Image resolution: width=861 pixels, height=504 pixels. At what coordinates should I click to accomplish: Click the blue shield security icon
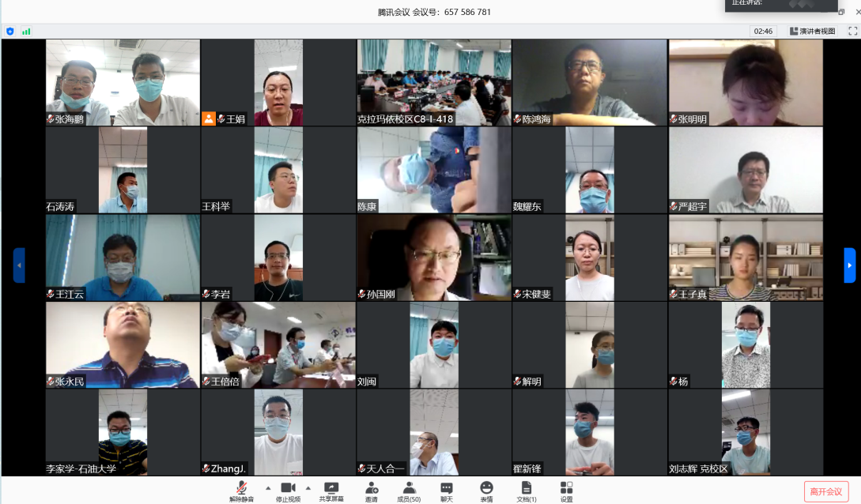(x=10, y=31)
